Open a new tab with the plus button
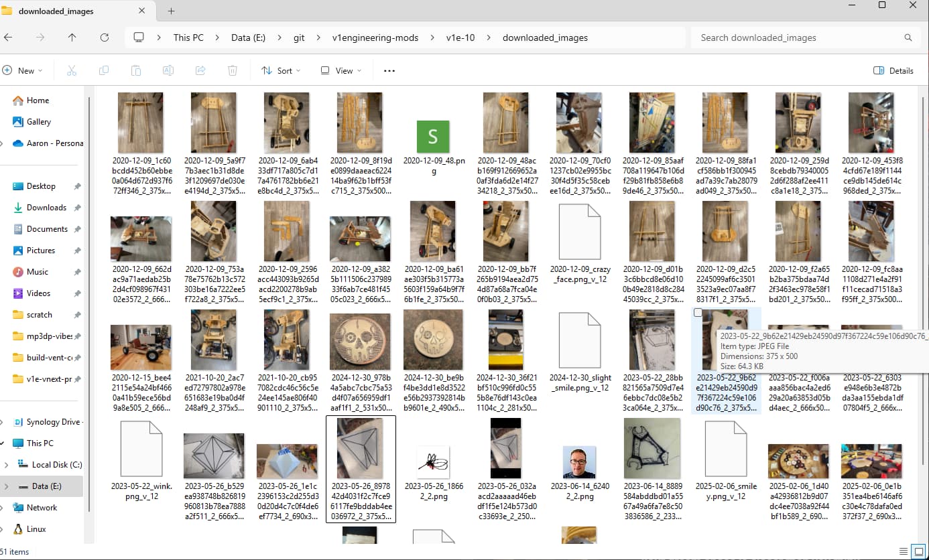This screenshot has width=929, height=560. (x=172, y=11)
